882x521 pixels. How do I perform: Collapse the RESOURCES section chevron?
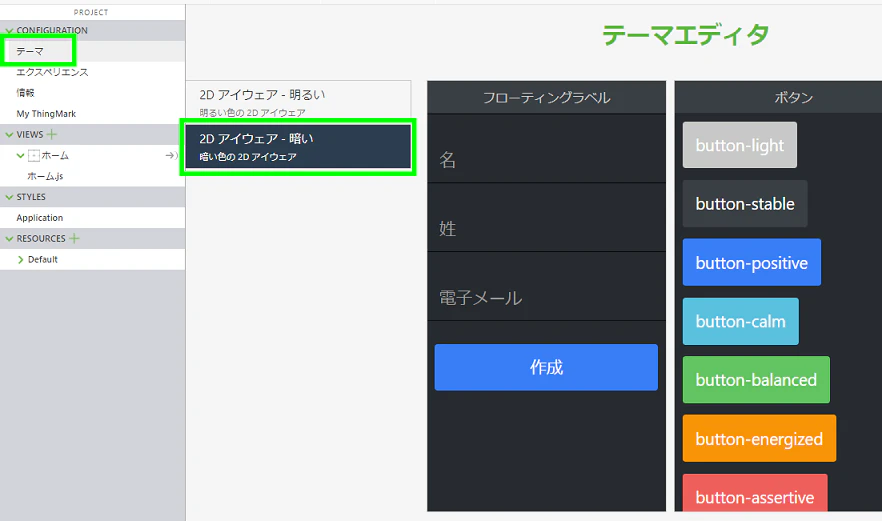click(x=9, y=239)
